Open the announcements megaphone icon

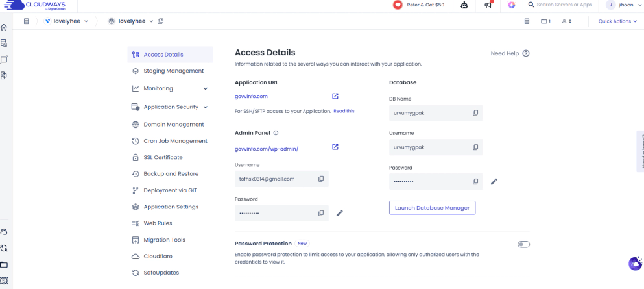tap(488, 5)
